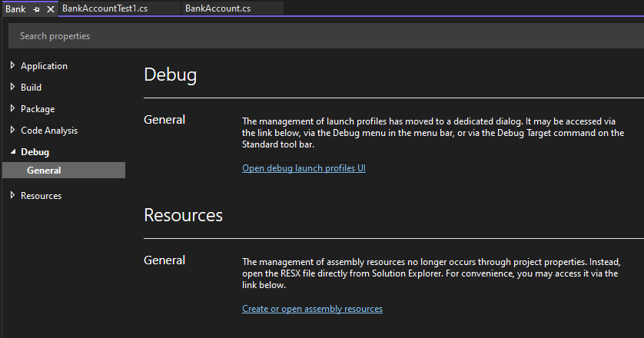Select the Resources category in sidebar
644x338 pixels.
point(41,196)
